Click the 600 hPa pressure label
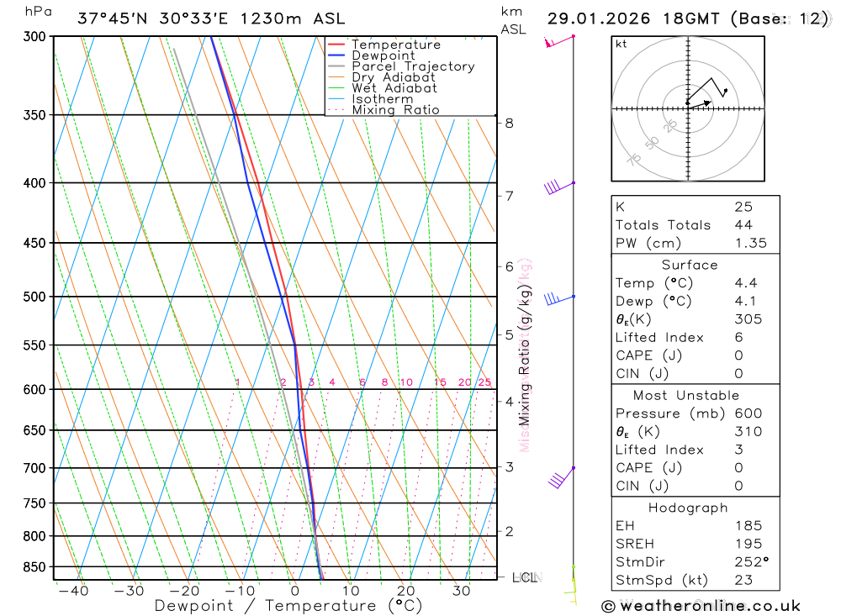Viewport: 841px width, 616px height. [34, 390]
